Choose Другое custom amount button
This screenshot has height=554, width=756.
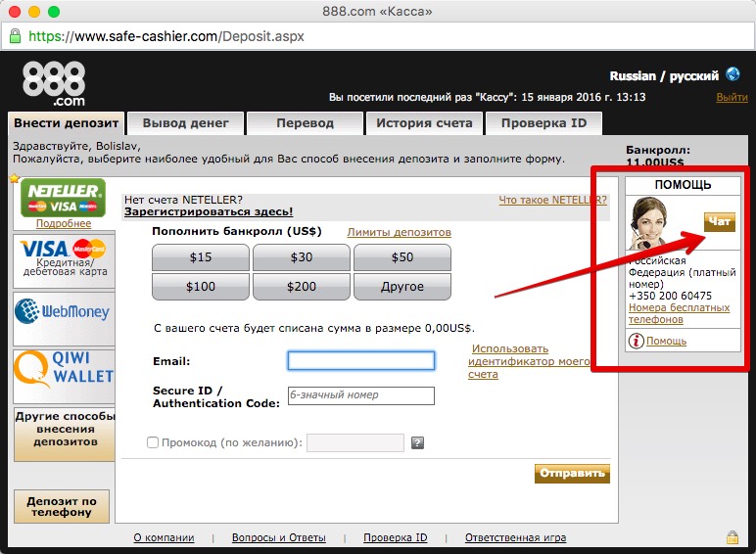pos(402,287)
